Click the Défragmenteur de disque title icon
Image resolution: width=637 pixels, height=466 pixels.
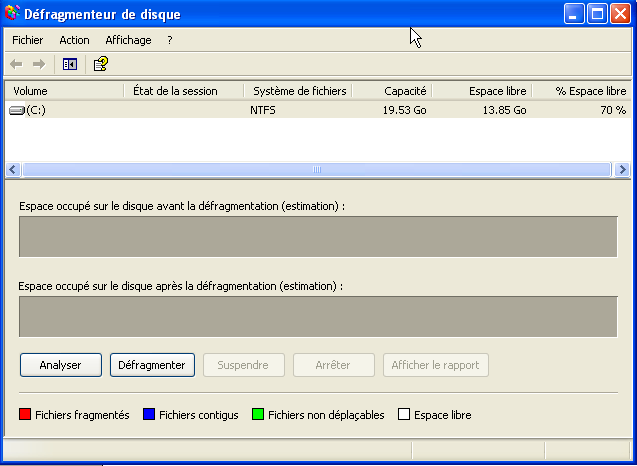point(13,13)
